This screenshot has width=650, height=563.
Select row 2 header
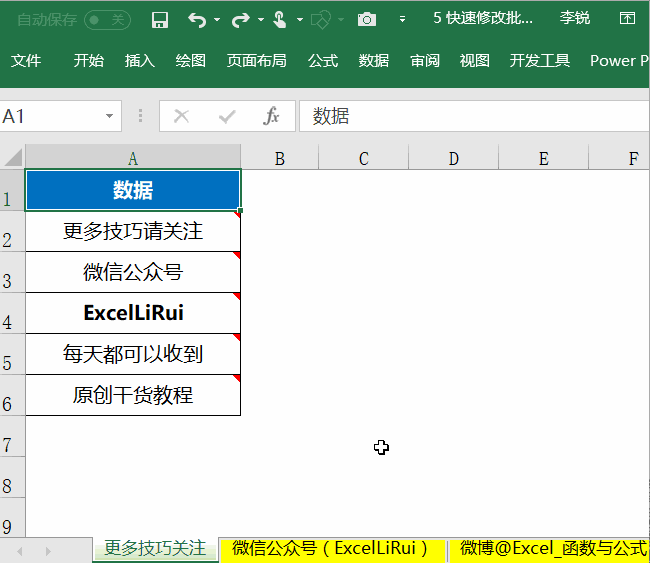[x=12, y=231]
